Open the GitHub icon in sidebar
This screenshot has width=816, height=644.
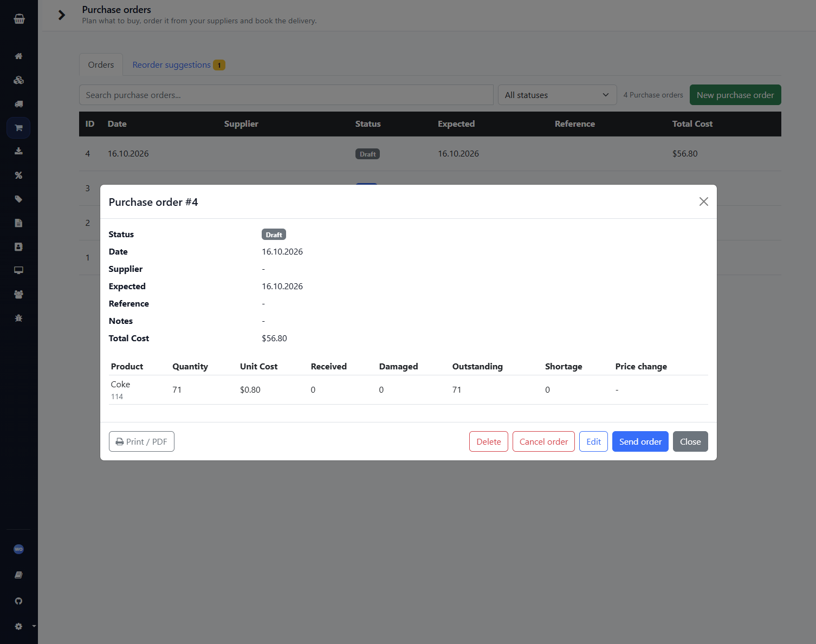coord(18,601)
